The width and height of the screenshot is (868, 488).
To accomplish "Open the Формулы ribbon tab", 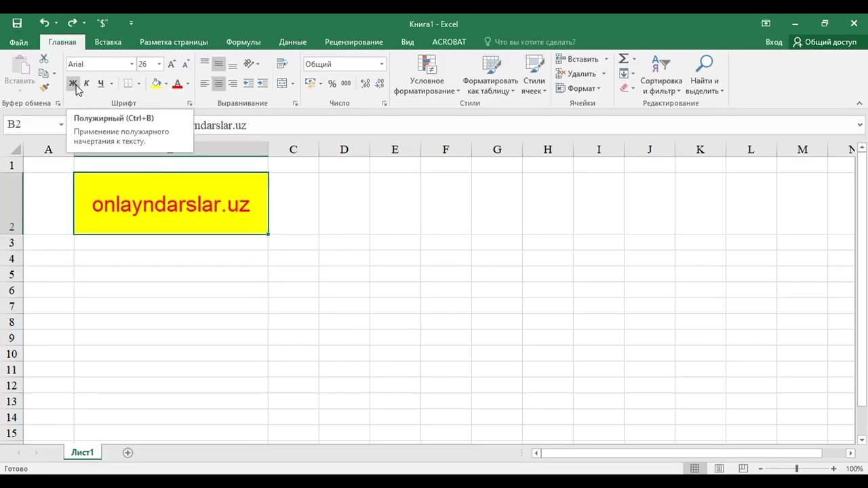I will (243, 42).
